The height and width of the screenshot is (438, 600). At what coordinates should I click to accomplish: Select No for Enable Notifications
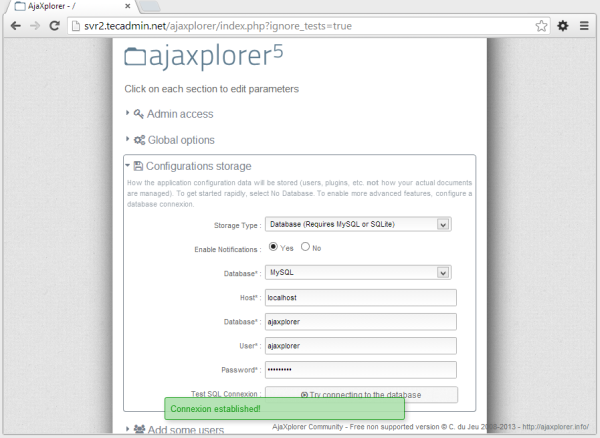point(305,247)
